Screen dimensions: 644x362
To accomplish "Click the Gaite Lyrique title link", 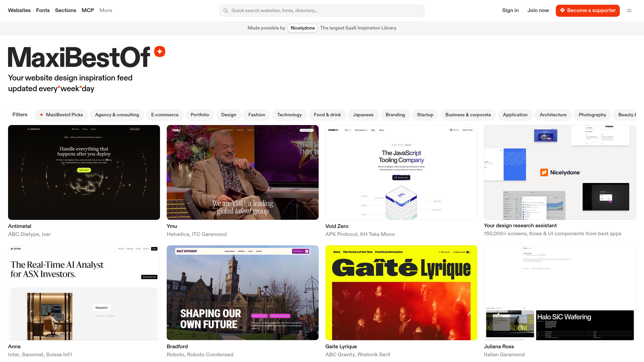I will click(x=341, y=347).
